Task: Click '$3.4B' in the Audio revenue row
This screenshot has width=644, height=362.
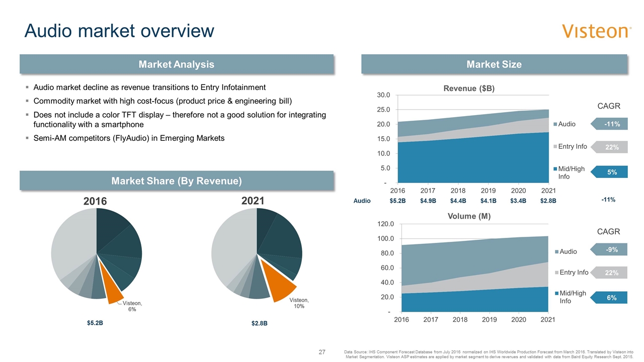Action: click(518, 201)
